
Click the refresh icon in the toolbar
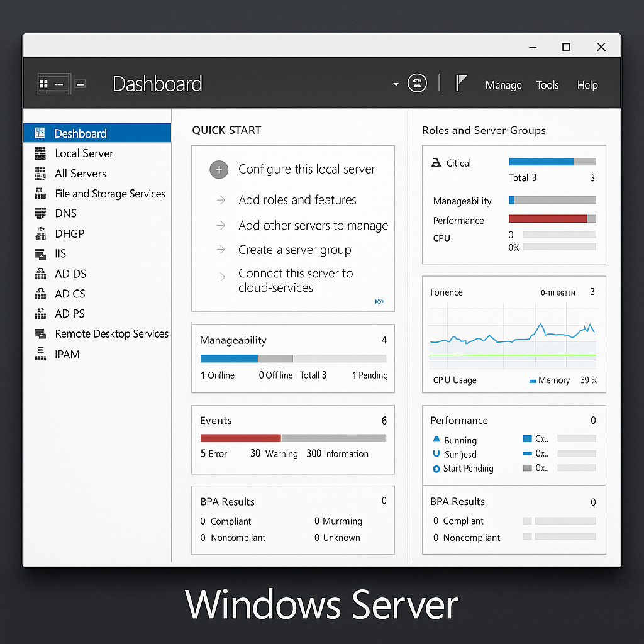pyautogui.click(x=417, y=82)
